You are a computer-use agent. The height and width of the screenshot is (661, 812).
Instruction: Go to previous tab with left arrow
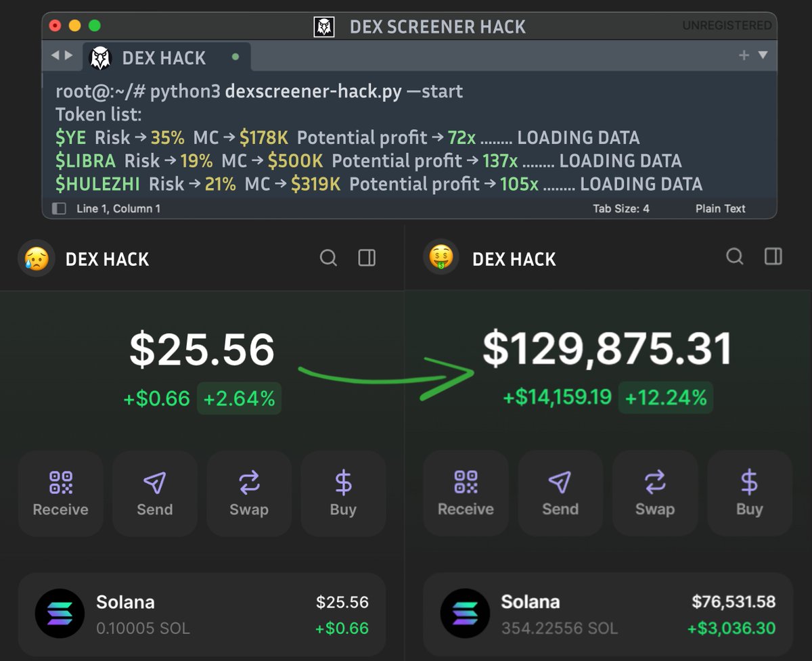click(x=55, y=55)
